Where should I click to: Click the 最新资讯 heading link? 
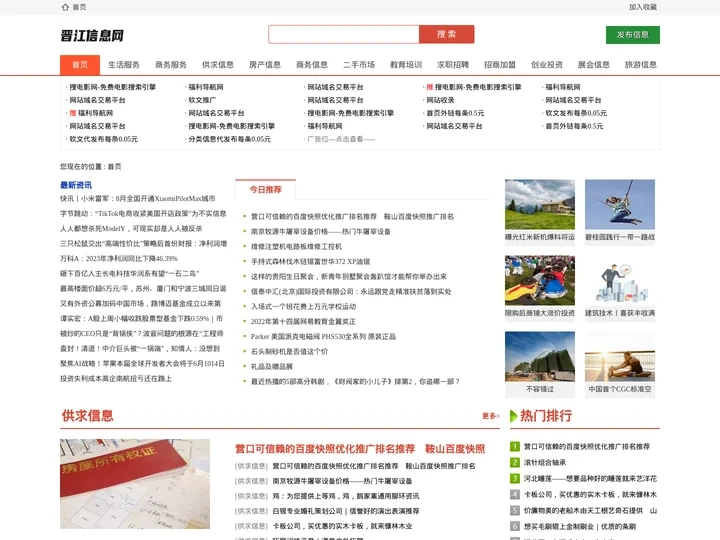76,185
